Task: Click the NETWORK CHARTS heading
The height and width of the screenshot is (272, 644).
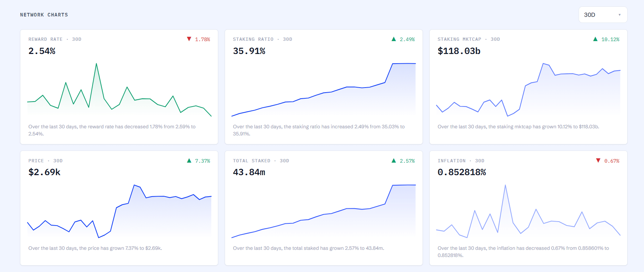Action: (x=44, y=15)
